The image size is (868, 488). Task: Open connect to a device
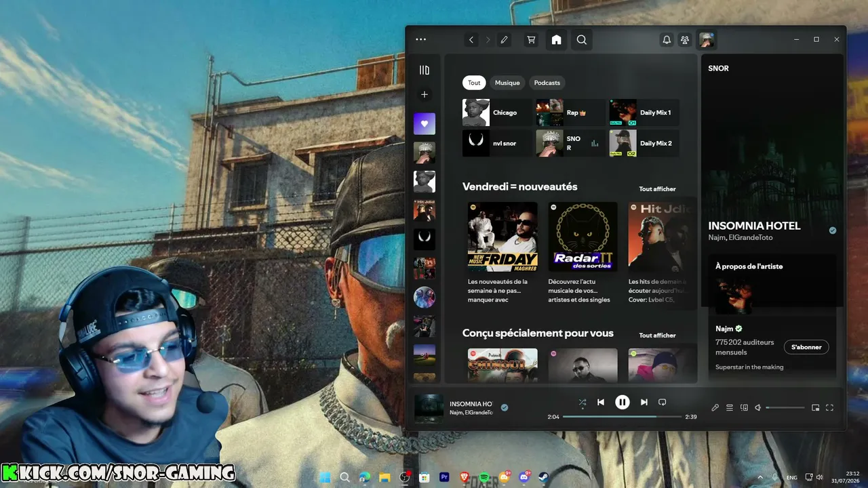(744, 407)
